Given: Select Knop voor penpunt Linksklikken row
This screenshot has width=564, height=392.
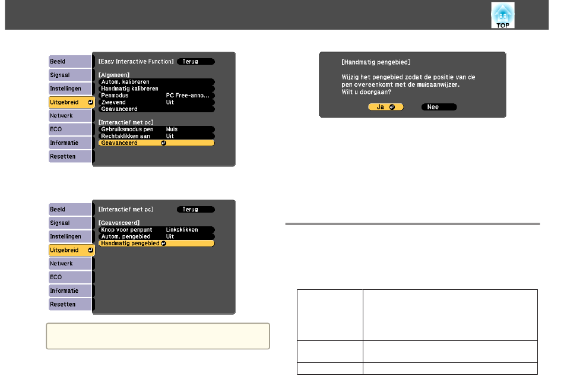Looking at the screenshot, I should point(157,230).
